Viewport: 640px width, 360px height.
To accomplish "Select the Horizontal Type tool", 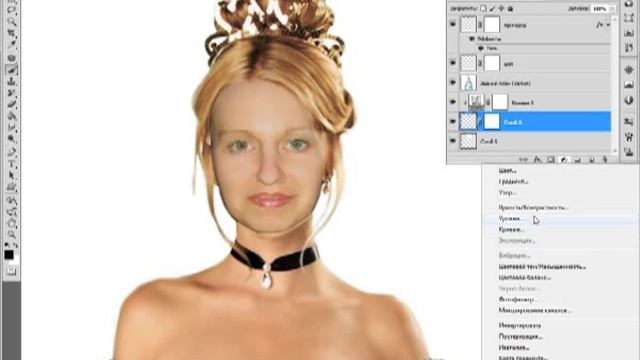I will click(x=12, y=163).
